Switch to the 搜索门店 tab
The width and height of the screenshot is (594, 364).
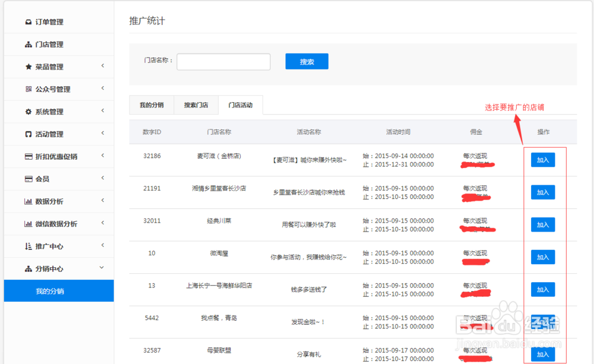click(195, 105)
